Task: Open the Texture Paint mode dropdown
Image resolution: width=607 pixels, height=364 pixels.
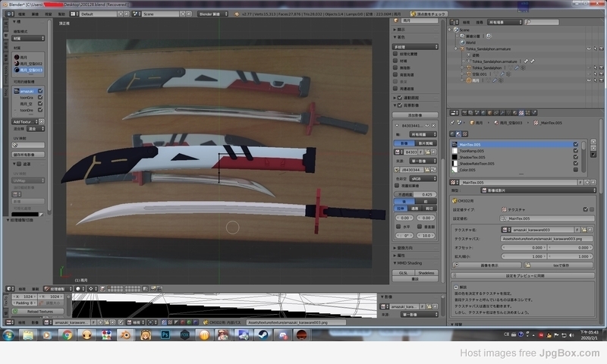Action: coord(58,289)
